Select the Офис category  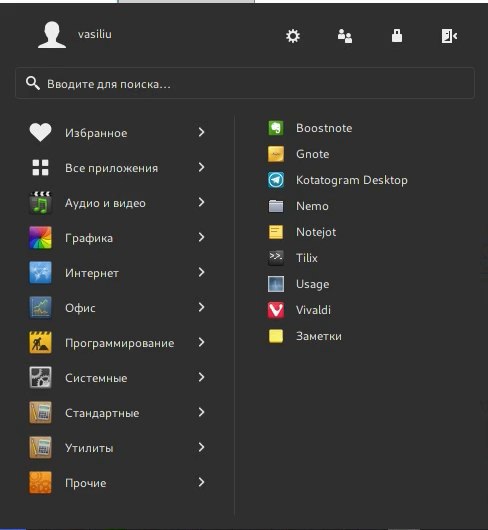(118, 307)
